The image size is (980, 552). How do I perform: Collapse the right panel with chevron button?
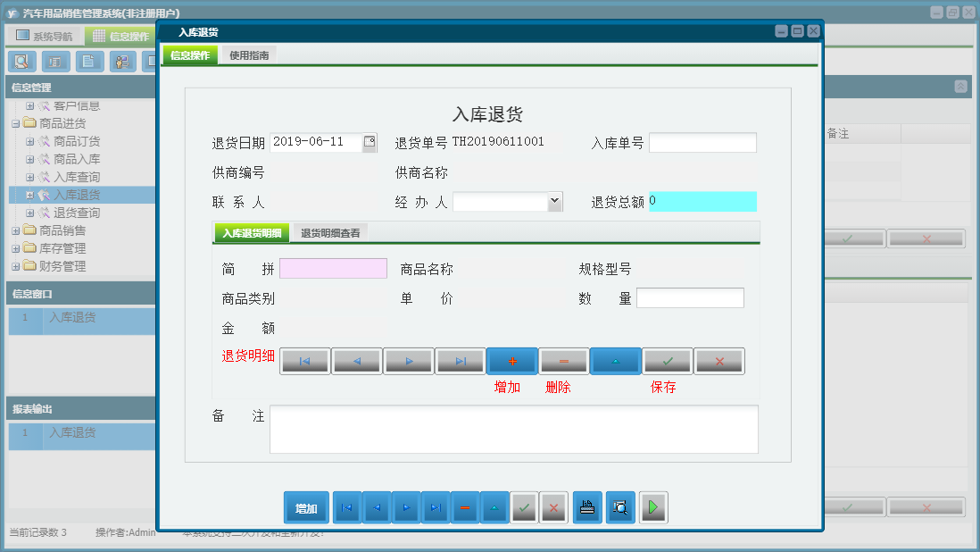pos(960,87)
